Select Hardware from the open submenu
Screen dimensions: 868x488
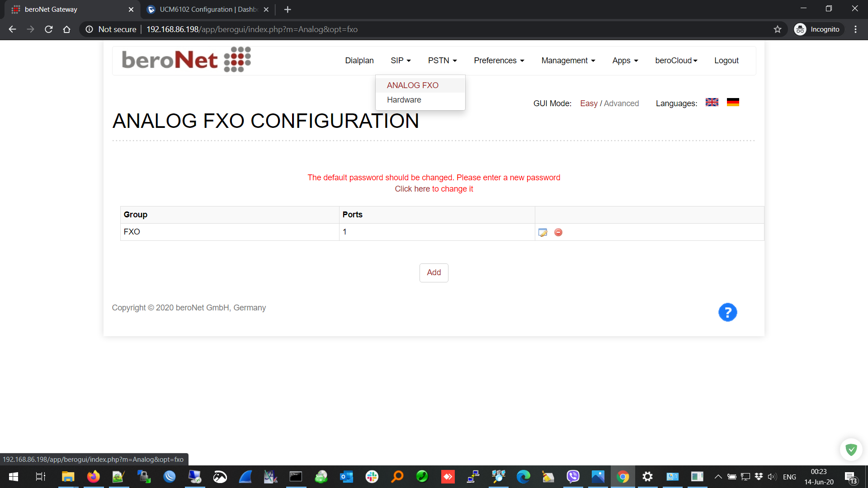pyautogui.click(x=404, y=100)
